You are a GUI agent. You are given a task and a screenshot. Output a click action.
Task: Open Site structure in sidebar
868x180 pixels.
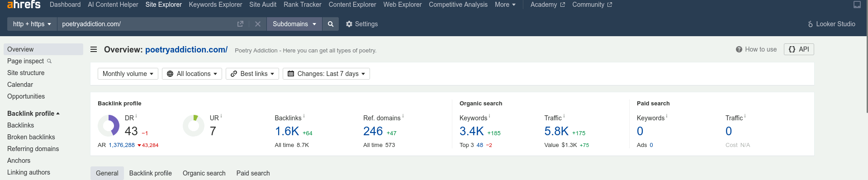click(26, 73)
